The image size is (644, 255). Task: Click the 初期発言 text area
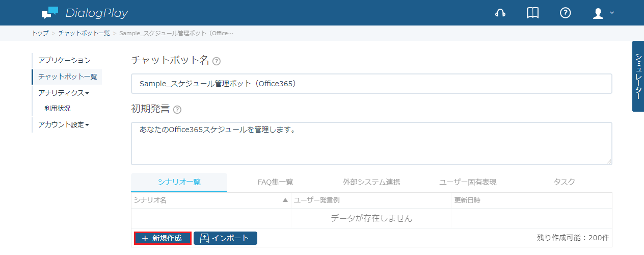point(371,143)
